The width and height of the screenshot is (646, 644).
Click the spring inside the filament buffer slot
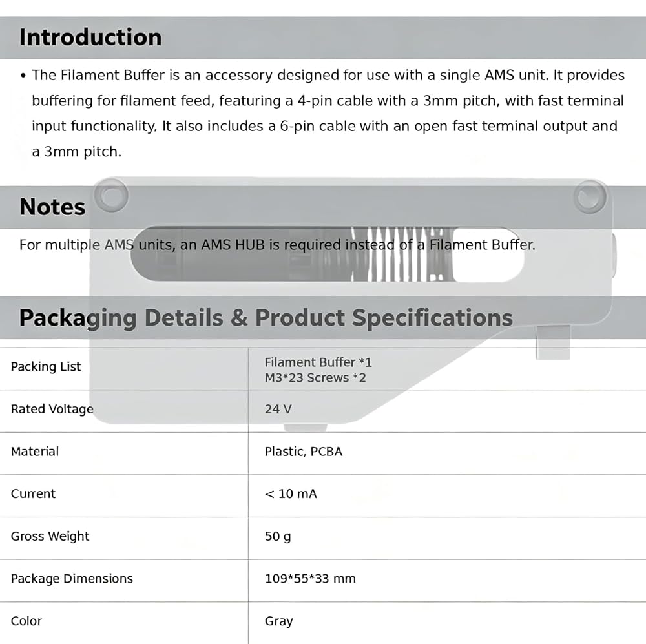(402, 254)
